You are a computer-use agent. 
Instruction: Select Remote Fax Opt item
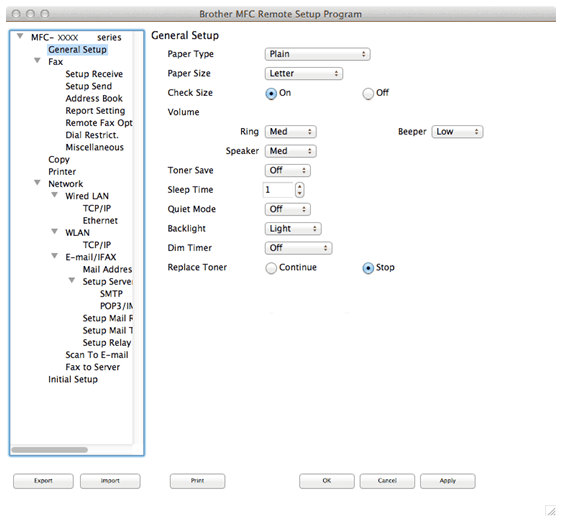pyautogui.click(x=99, y=123)
